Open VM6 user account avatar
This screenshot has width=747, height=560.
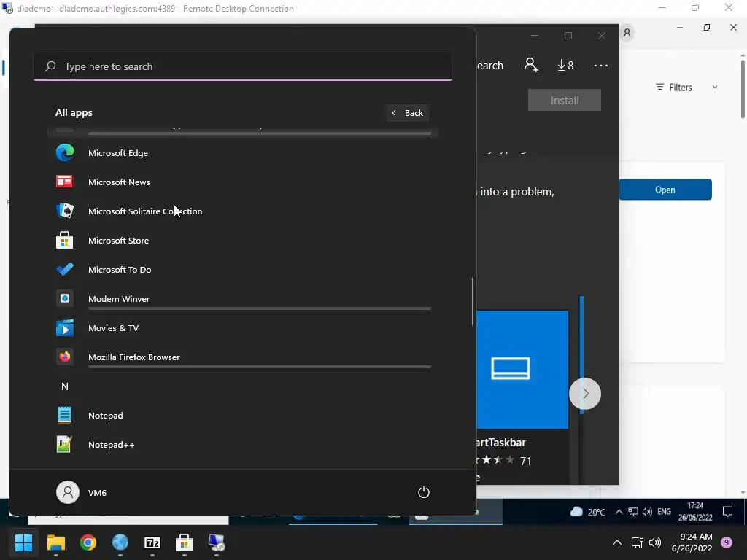(x=68, y=492)
